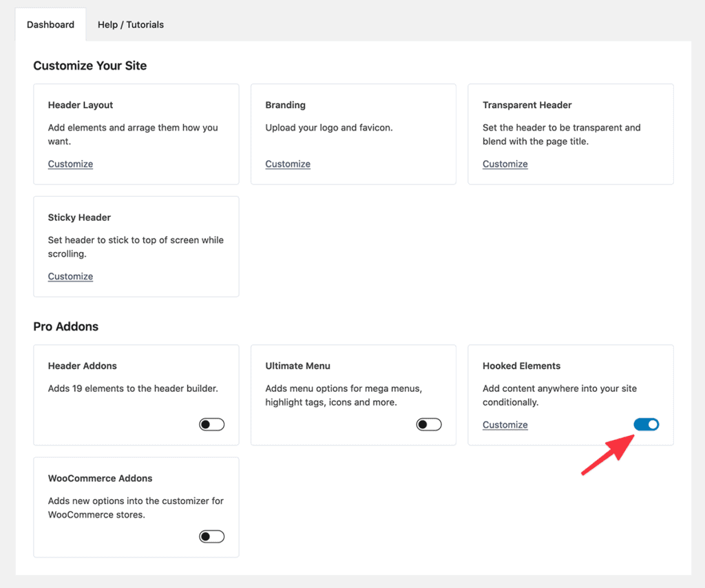Open Customize under Transparent Header
Screen dimensions: 705x588
click(505, 164)
